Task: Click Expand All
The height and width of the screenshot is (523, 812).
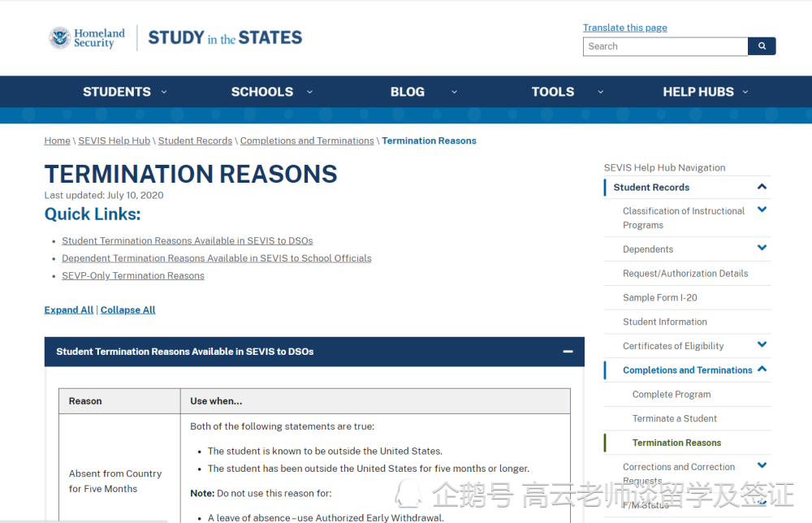Action: [x=69, y=309]
